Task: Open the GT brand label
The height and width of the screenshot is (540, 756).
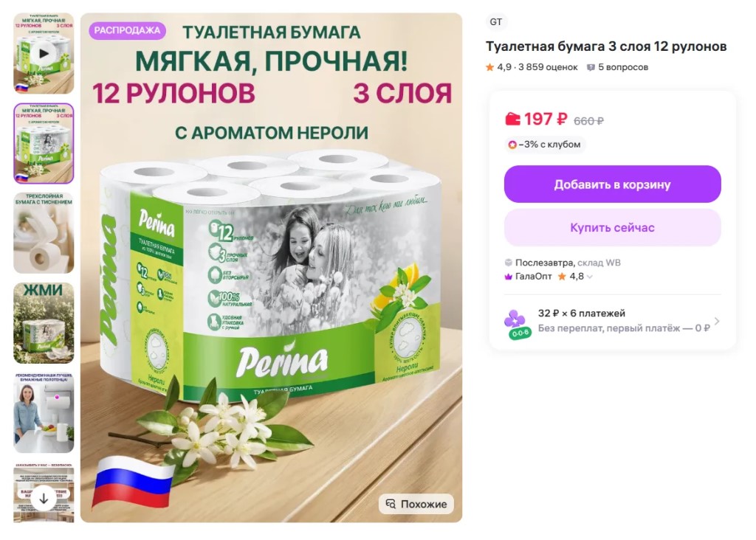Action: pos(495,21)
